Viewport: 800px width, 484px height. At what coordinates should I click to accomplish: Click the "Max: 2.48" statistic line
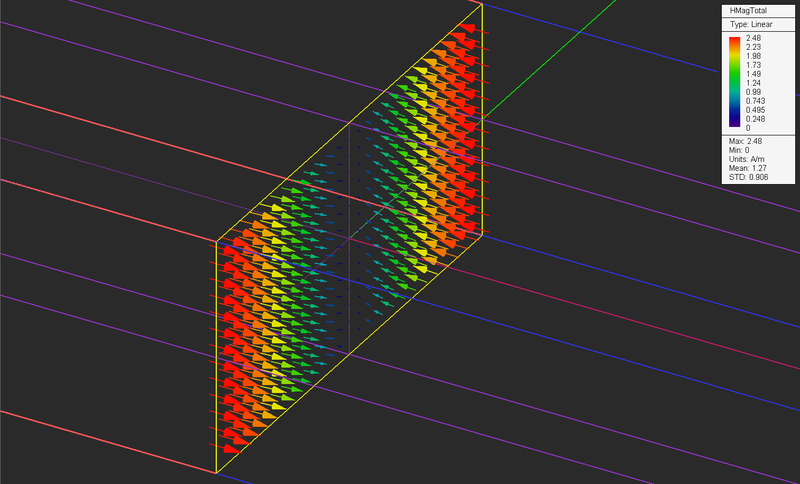[745, 141]
